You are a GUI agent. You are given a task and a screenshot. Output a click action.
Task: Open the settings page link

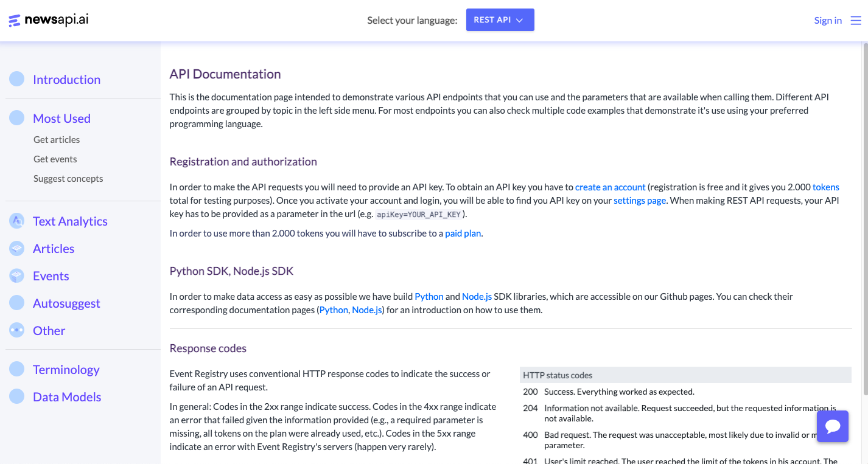coord(640,201)
